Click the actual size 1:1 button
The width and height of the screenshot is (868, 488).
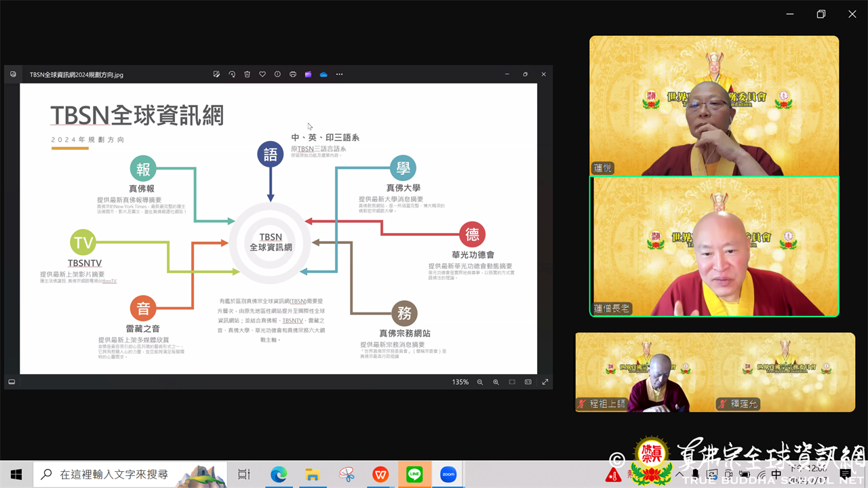point(528,382)
